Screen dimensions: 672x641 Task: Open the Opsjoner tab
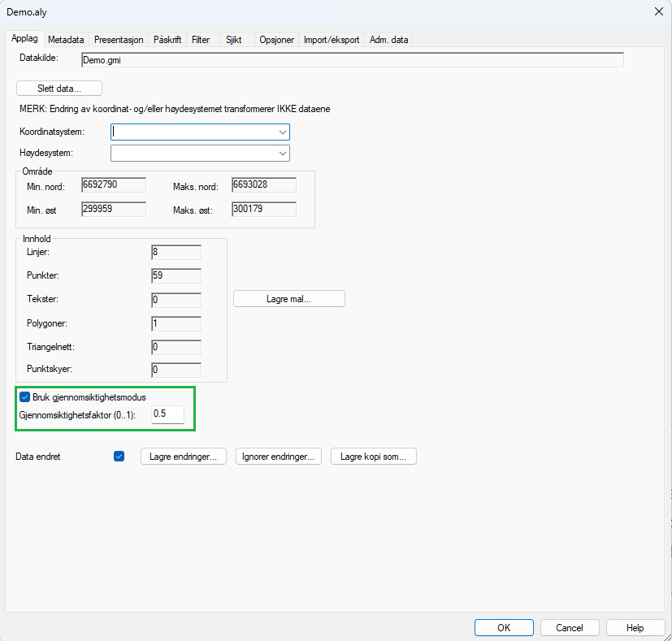276,39
